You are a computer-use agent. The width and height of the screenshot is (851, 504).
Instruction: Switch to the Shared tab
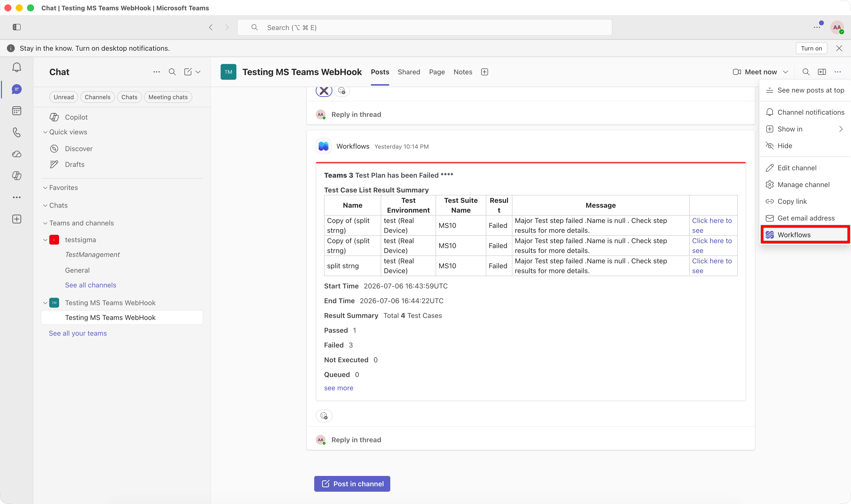[x=409, y=72]
